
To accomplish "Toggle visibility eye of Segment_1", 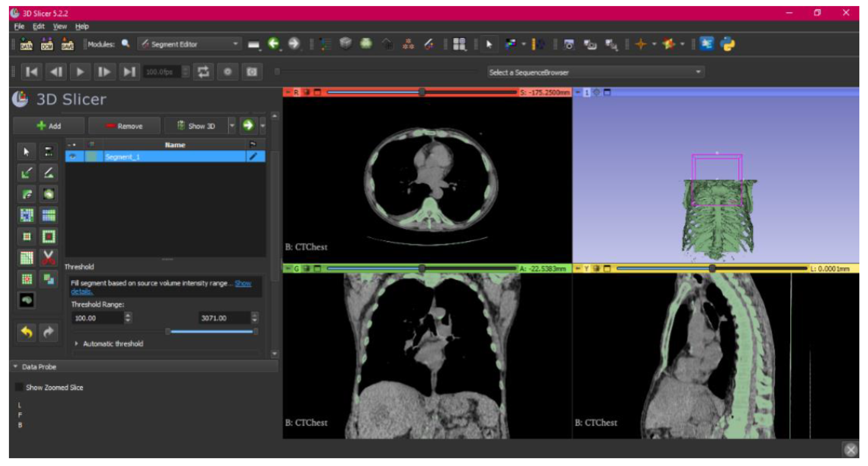I will pyautogui.click(x=73, y=156).
